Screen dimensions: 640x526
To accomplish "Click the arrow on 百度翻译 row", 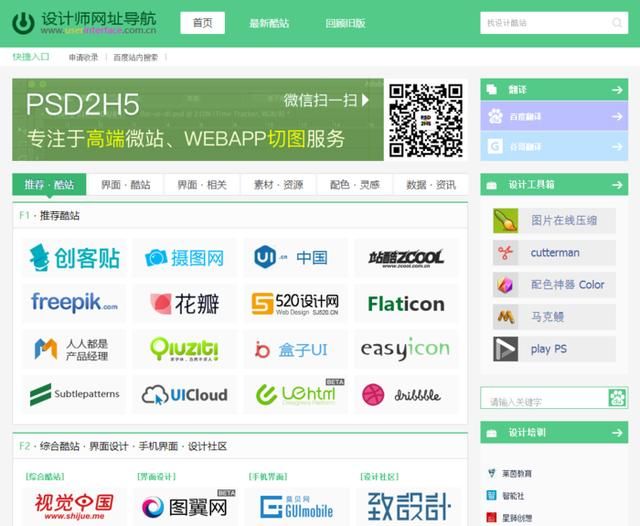I will (x=617, y=117).
